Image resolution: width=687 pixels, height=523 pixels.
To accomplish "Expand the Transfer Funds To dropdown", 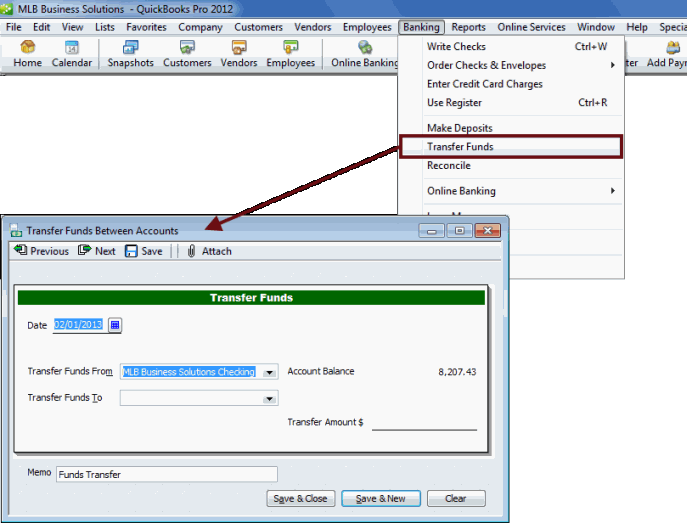I will pos(269,399).
